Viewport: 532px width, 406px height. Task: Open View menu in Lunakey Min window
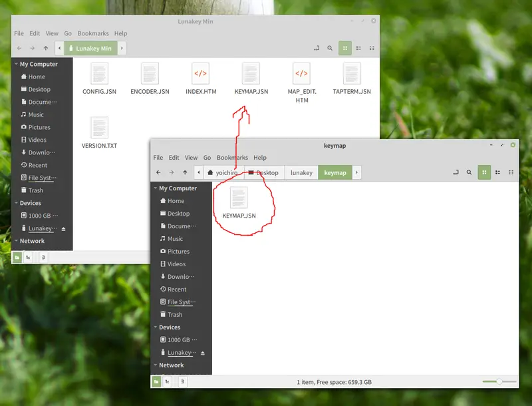(52, 33)
